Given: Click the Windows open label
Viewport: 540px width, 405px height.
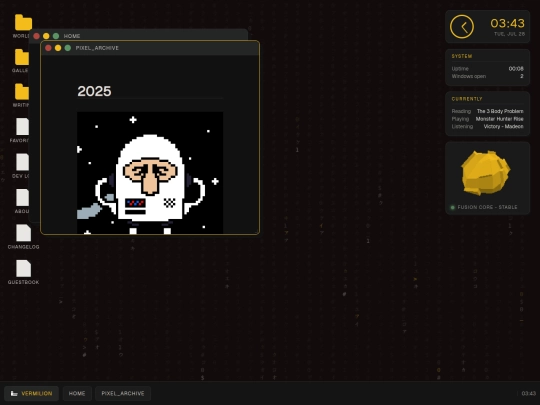Looking at the screenshot, I should point(469,76).
